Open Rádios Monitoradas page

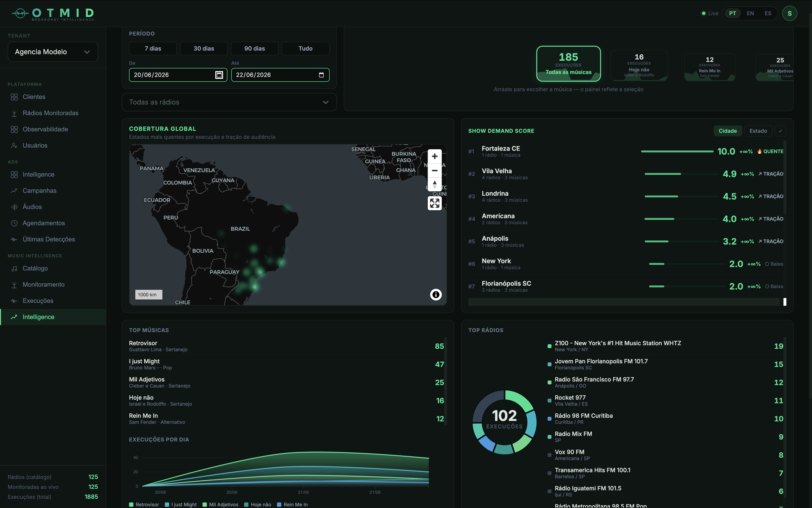coord(53,113)
